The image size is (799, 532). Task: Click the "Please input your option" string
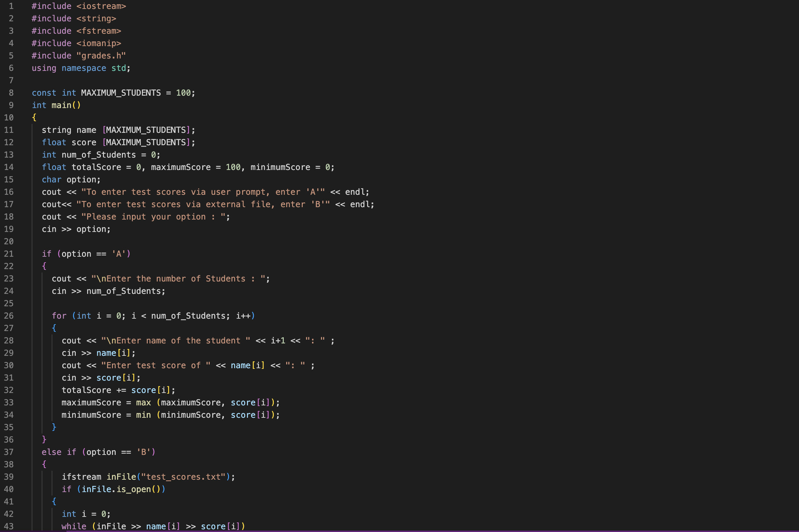click(153, 217)
